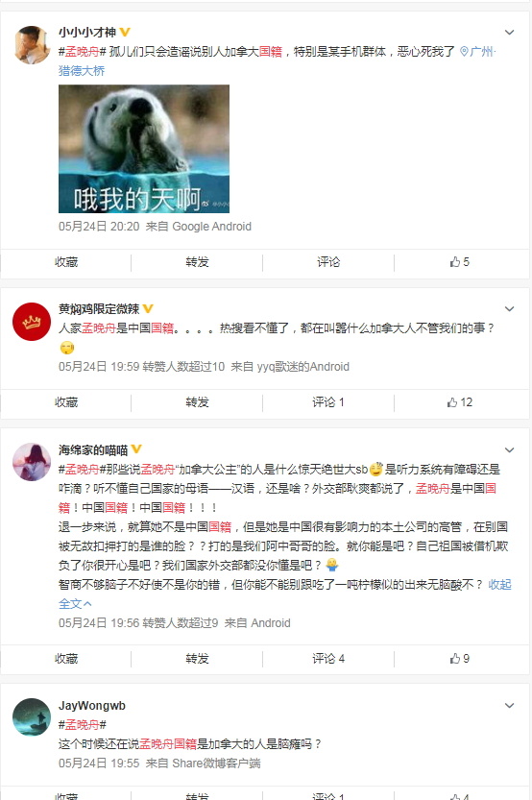This screenshot has width=532, height=800.
Task: Like 海绵家的喵喵's post with 9 likes
Action: pos(460,659)
